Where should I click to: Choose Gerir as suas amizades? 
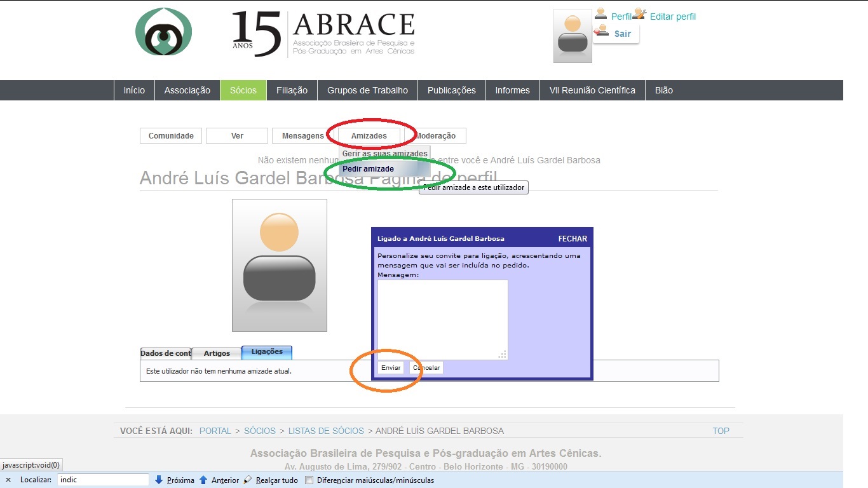[384, 154]
